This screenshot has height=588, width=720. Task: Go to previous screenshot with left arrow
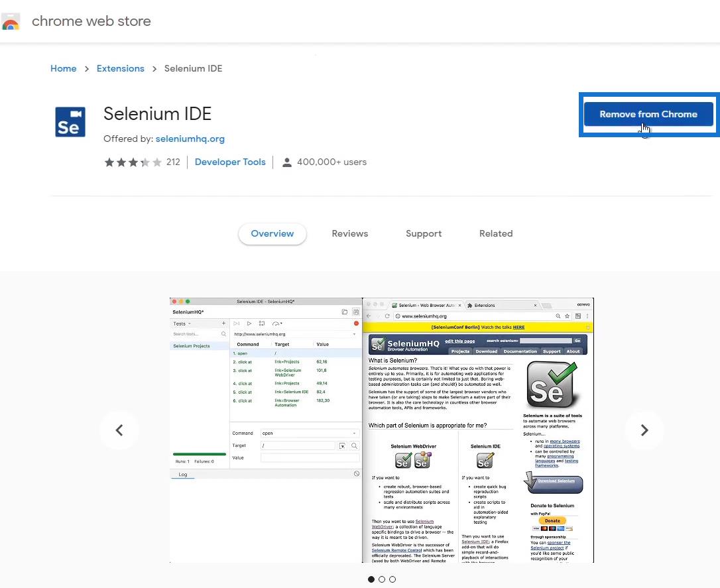[119, 430]
